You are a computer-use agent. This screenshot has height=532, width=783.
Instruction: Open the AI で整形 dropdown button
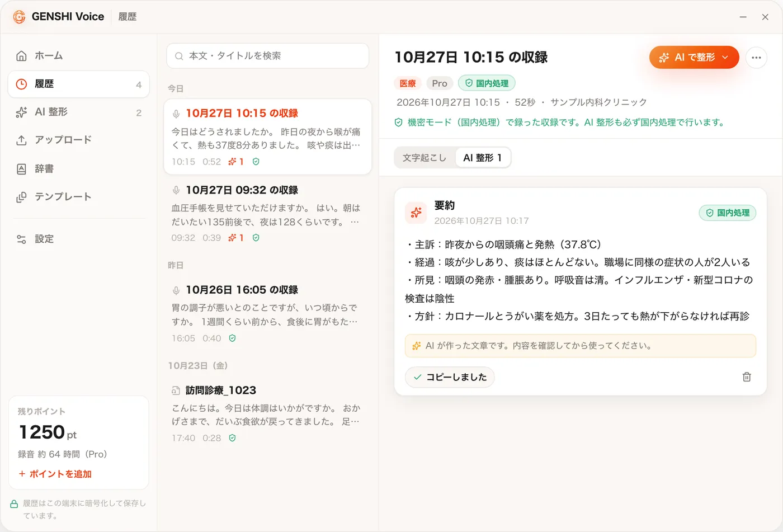(x=694, y=57)
